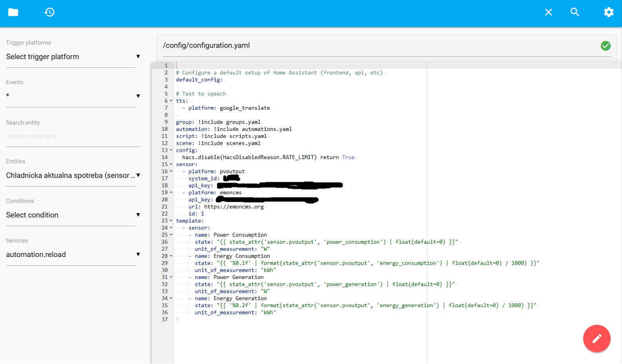Open the file browser folder icon

(x=13, y=12)
